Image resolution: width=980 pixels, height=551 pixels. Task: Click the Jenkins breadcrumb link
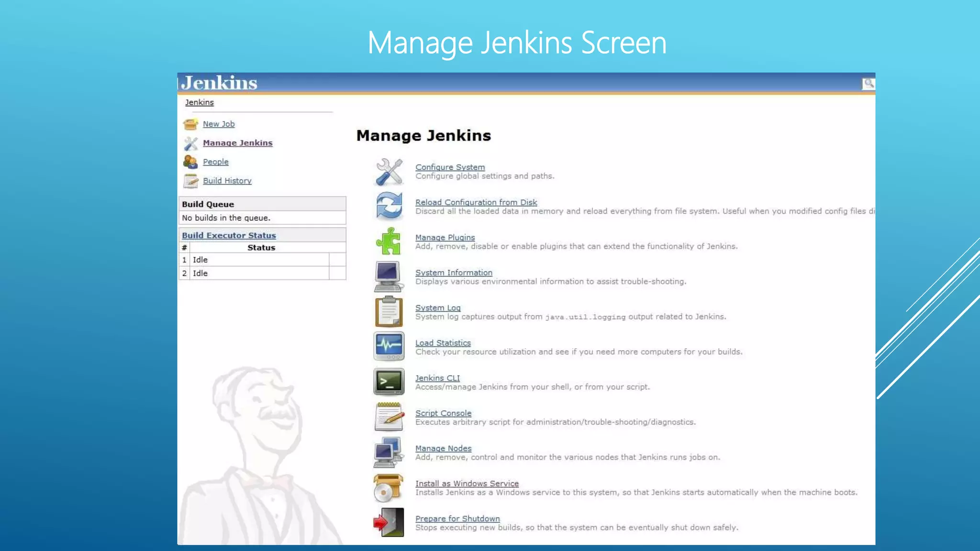tap(199, 102)
